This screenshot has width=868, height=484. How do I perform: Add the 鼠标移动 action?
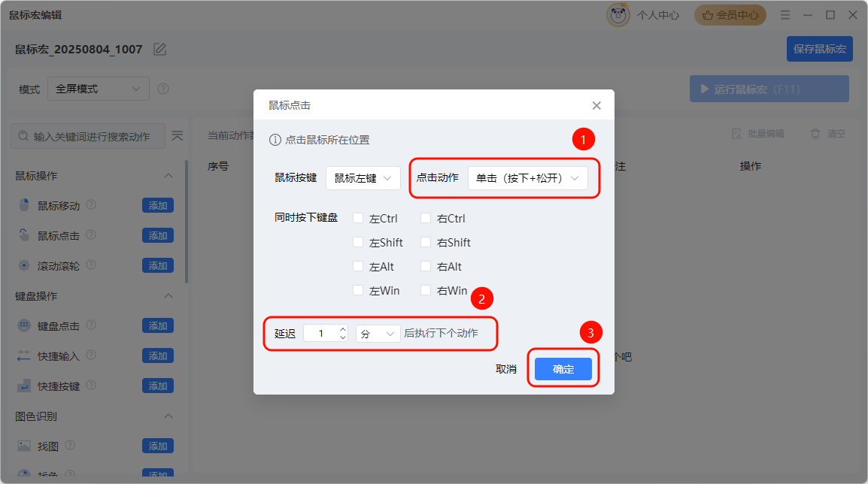(158, 205)
